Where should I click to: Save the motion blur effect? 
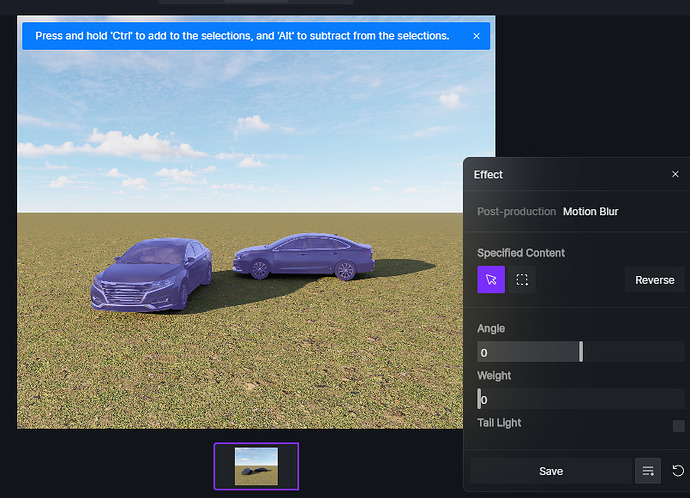coord(550,471)
